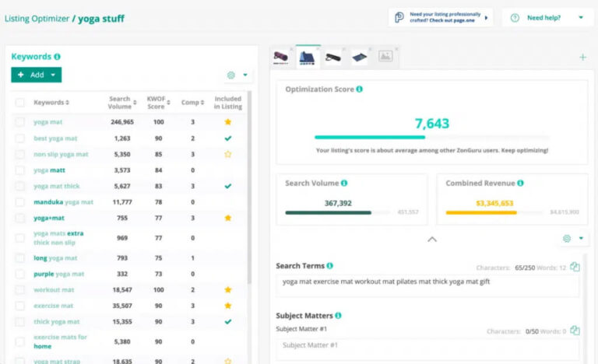Viewport: 598px width, 364px height.
Task: Click the checkmark for best yoga mat
Action: (228, 138)
